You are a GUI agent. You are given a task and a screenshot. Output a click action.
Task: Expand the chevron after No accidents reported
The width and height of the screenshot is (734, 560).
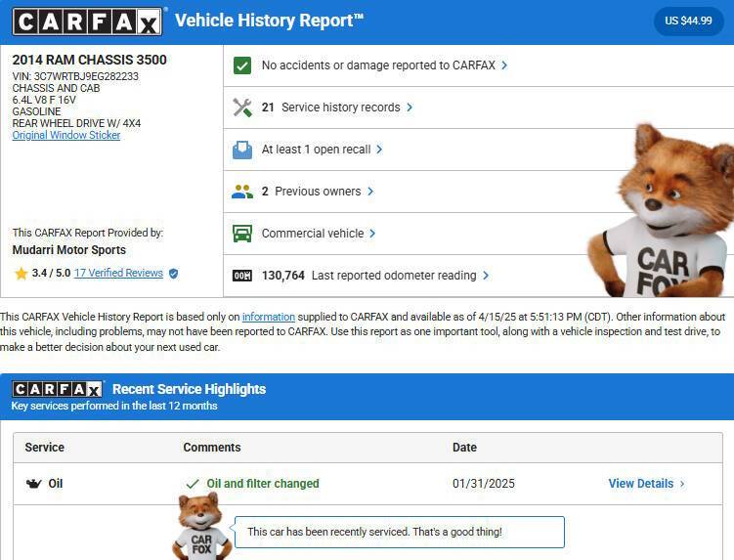click(x=504, y=65)
